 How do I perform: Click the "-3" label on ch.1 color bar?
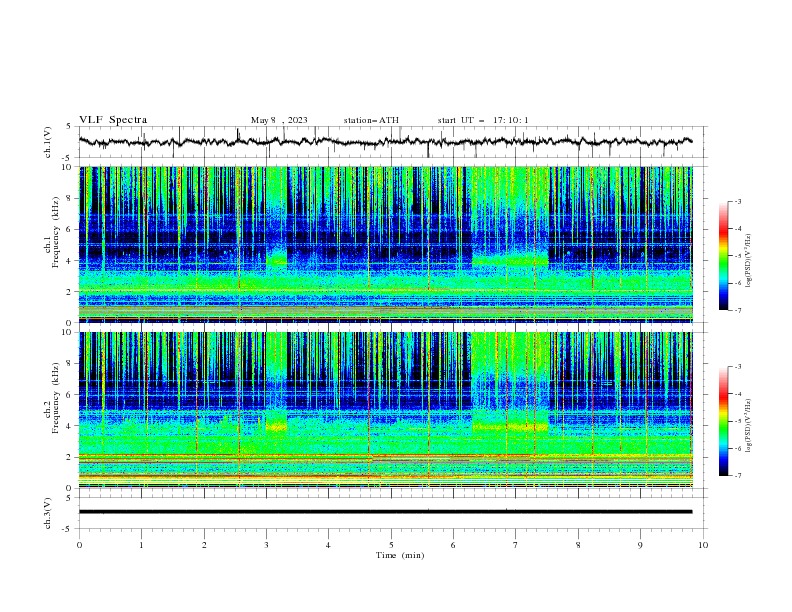pos(738,201)
